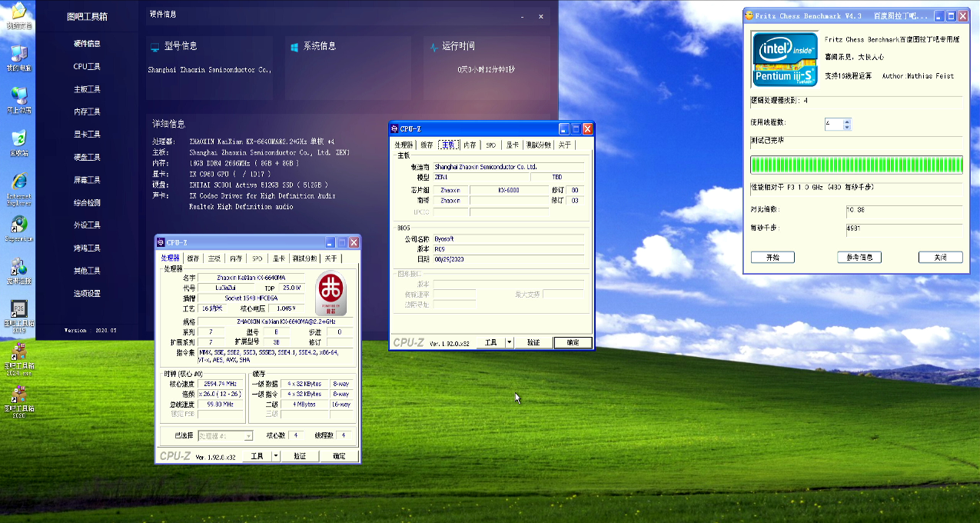Select CPU工具 in toolbox sidebar
This screenshot has width=980, height=523.
[87, 67]
